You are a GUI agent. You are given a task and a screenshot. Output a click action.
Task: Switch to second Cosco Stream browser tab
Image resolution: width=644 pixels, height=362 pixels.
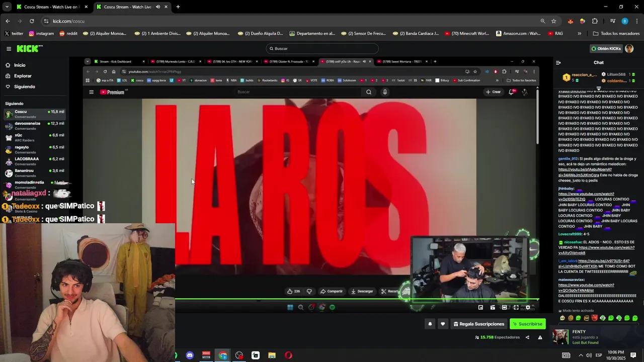[132, 7]
